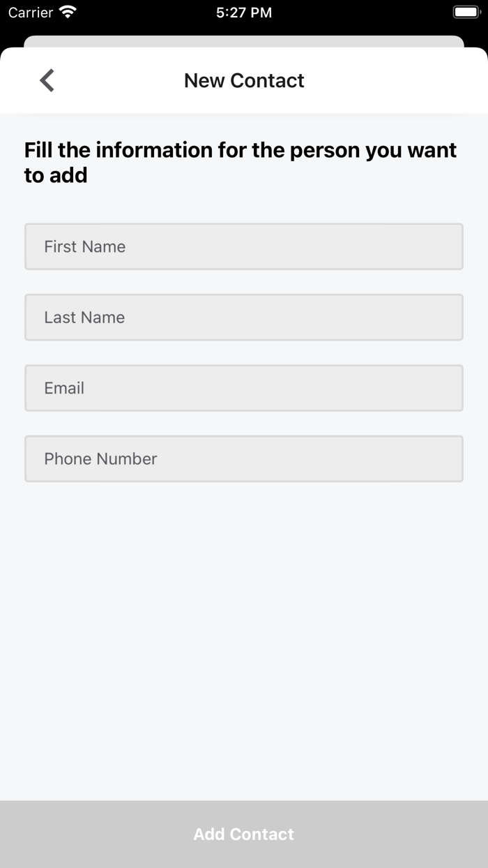Viewport: 488px width, 868px height.
Task: Click the battery icon in status bar
Action: pyautogui.click(x=466, y=12)
